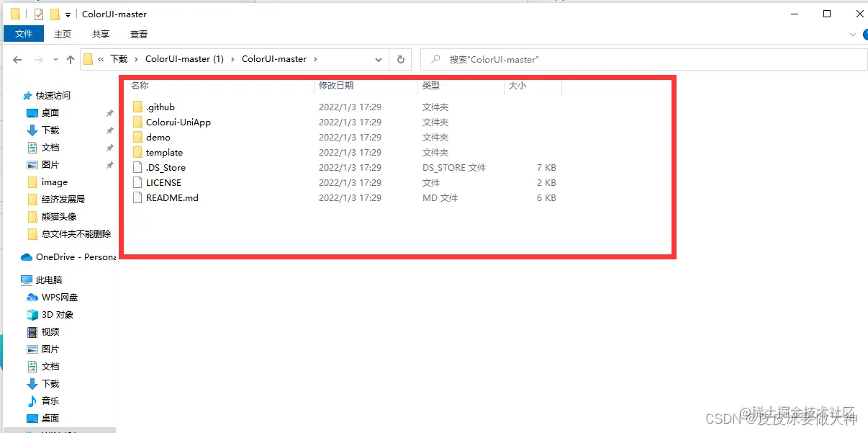This screenshot has height=433, width=868.
Task: Click the properties checkmark quick-access toolbar icon
Action: click(39, 14)
